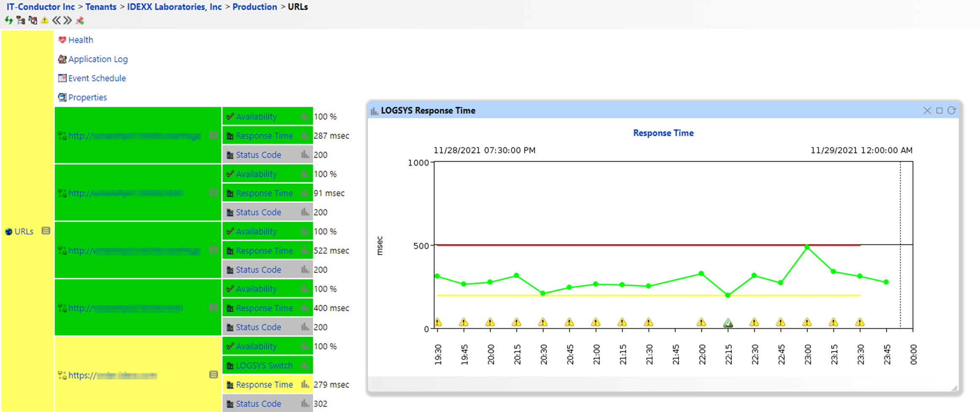
Task: Click the green refresh arrows toolbar icon
Action: tap(8, 20)
